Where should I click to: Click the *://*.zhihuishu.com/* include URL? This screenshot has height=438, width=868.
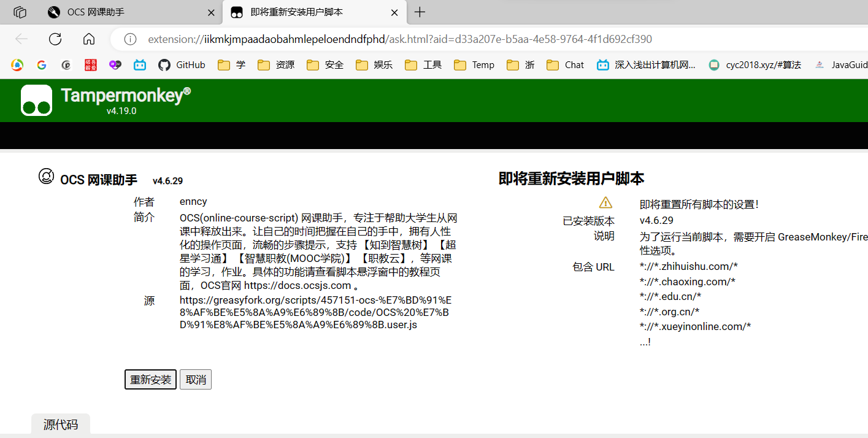(x=688, y=266)
